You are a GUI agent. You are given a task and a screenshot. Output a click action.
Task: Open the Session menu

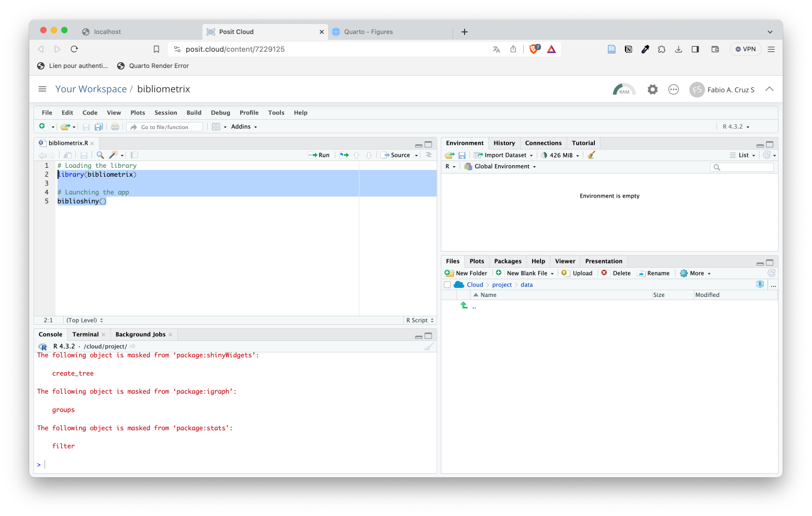pos(165,113)
